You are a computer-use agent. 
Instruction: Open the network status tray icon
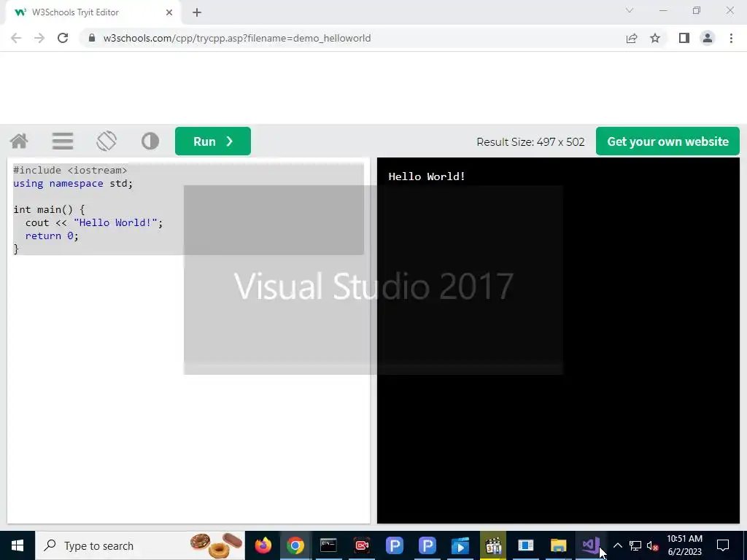(x=635, y=545)
